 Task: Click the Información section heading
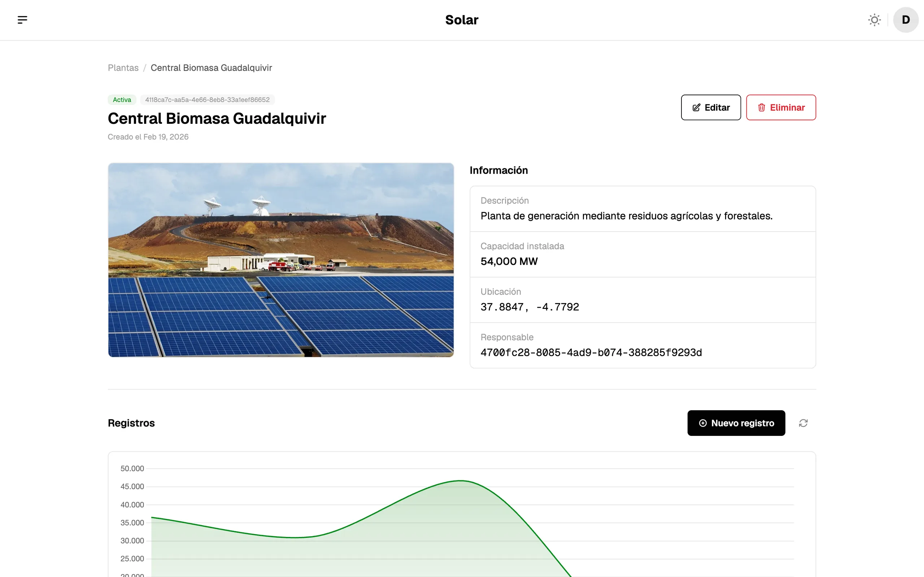(499, 171)
